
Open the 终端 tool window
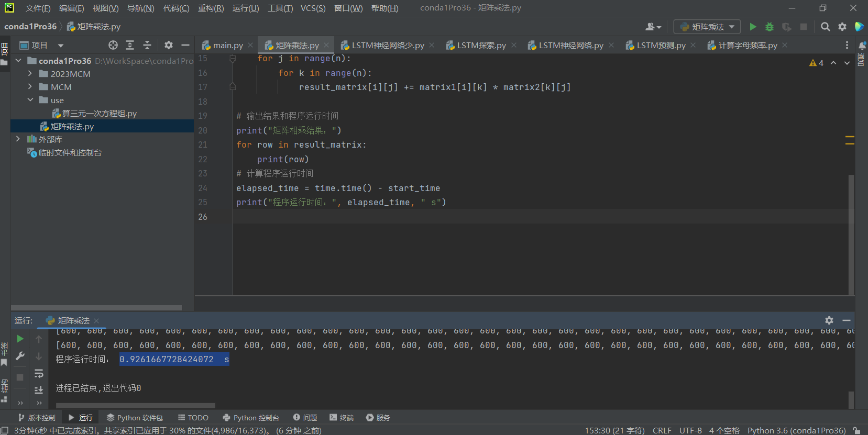click(342, 417)
